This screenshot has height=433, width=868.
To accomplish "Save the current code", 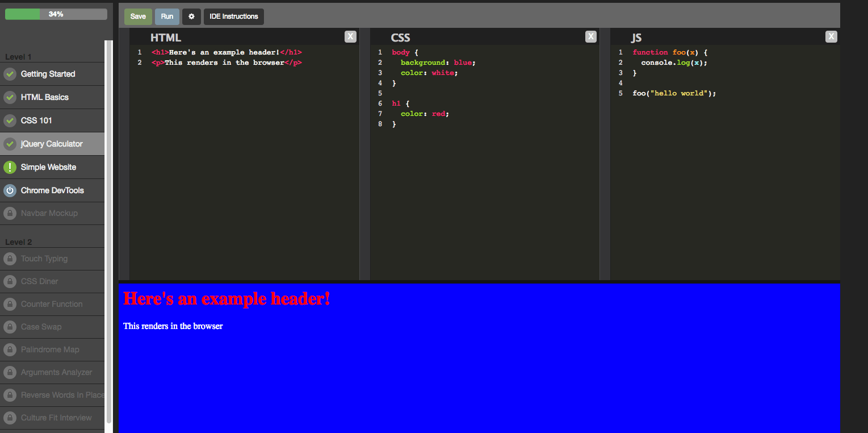I will [138, 16].
